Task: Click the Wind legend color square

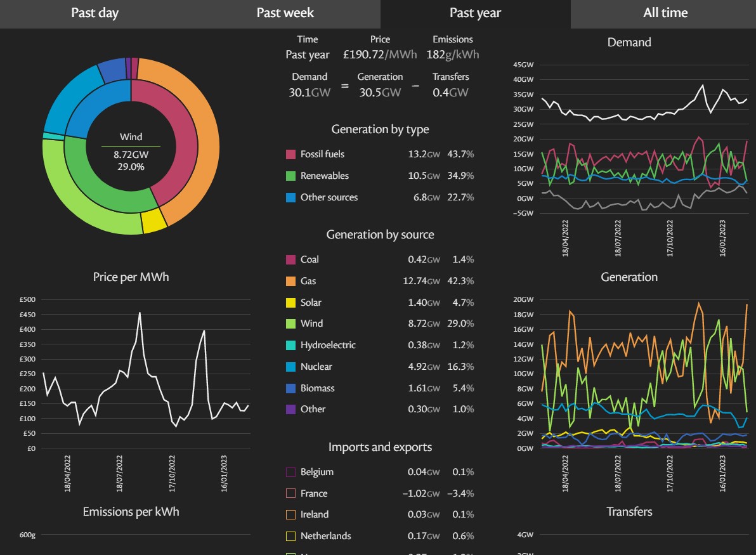Action: coord(291,323)
